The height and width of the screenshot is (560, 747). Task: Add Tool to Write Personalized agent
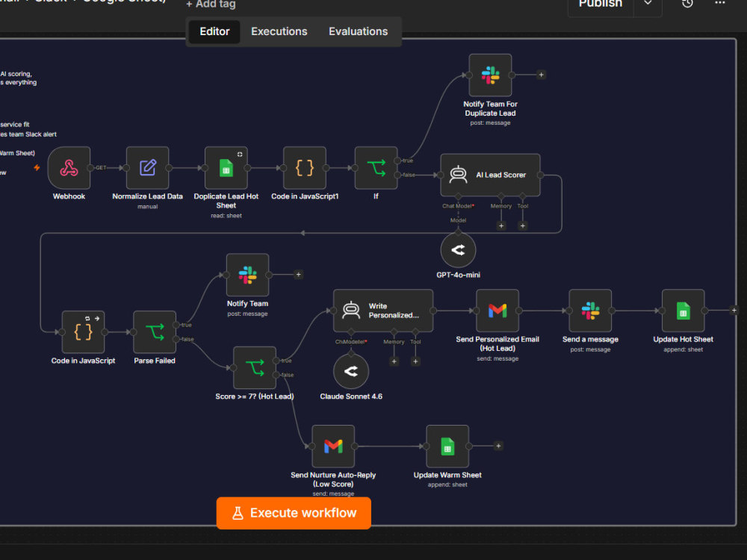pos(415,361)
